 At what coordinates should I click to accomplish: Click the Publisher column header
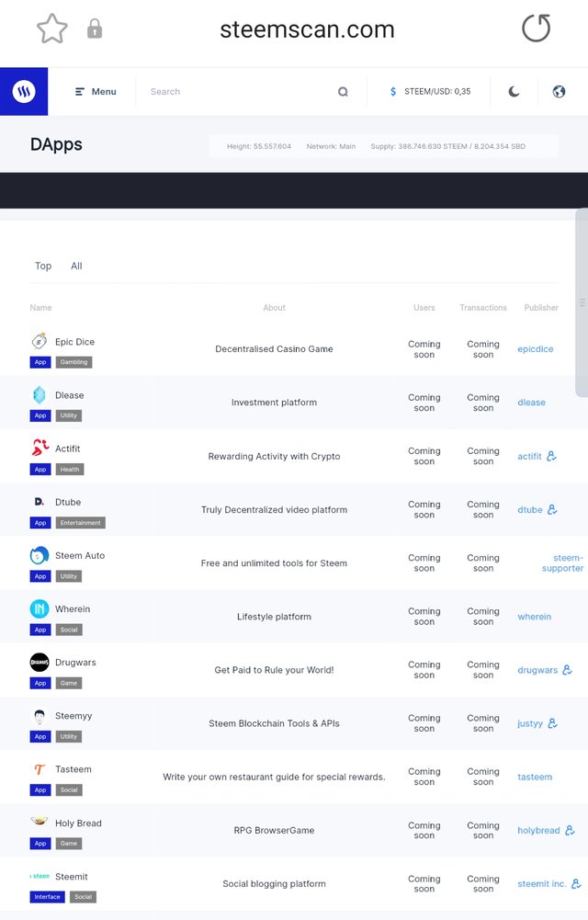click(541, 308)
